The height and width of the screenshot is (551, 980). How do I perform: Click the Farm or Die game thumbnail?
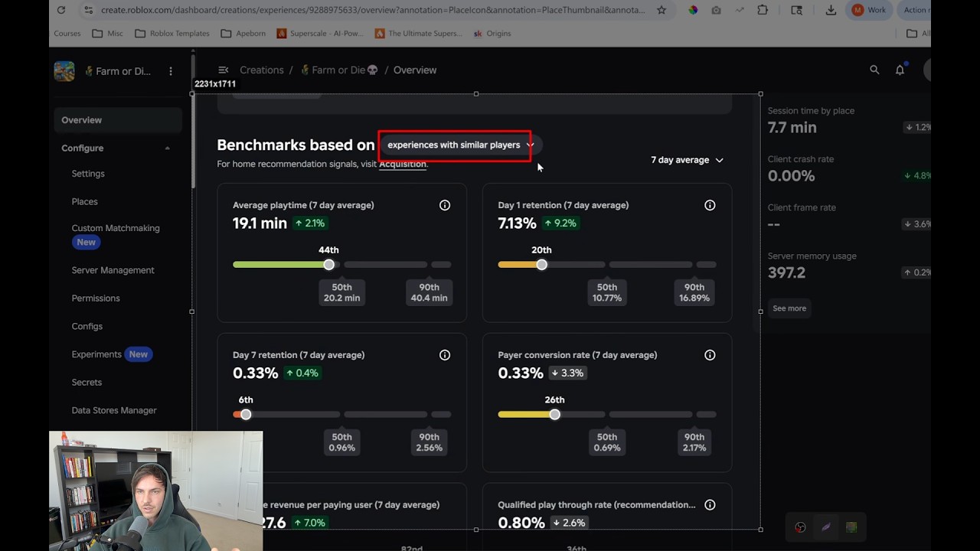[x=64, y=71]
